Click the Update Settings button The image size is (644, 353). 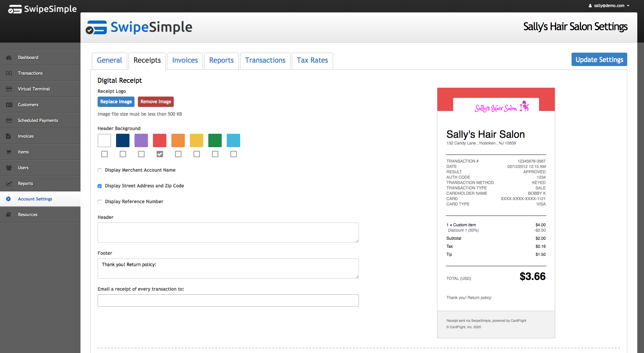599,60
